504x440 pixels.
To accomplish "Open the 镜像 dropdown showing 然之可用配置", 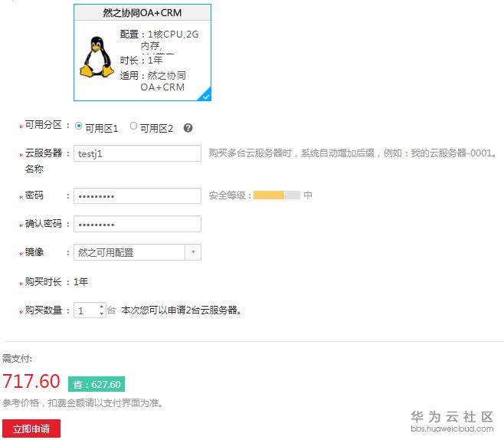I will [138, 252].
